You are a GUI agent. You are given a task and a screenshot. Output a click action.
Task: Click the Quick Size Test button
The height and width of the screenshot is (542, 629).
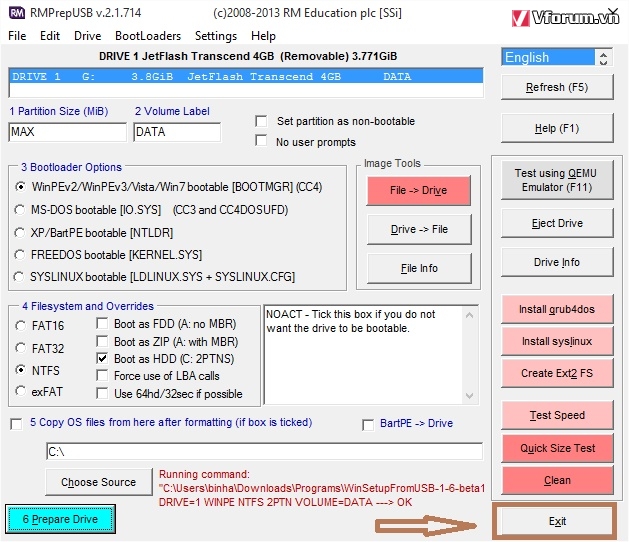point(557,448)
